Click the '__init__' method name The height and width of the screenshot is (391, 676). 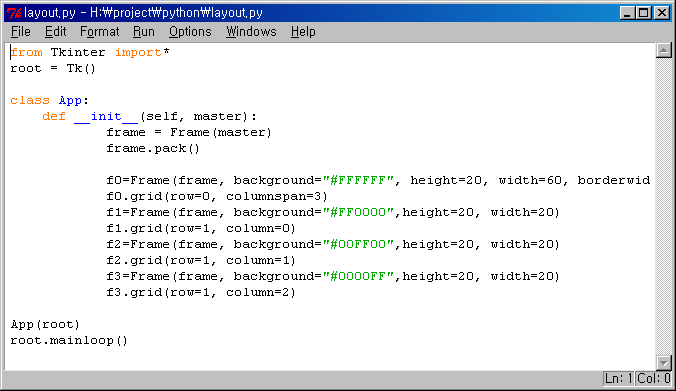click(106, 116)
